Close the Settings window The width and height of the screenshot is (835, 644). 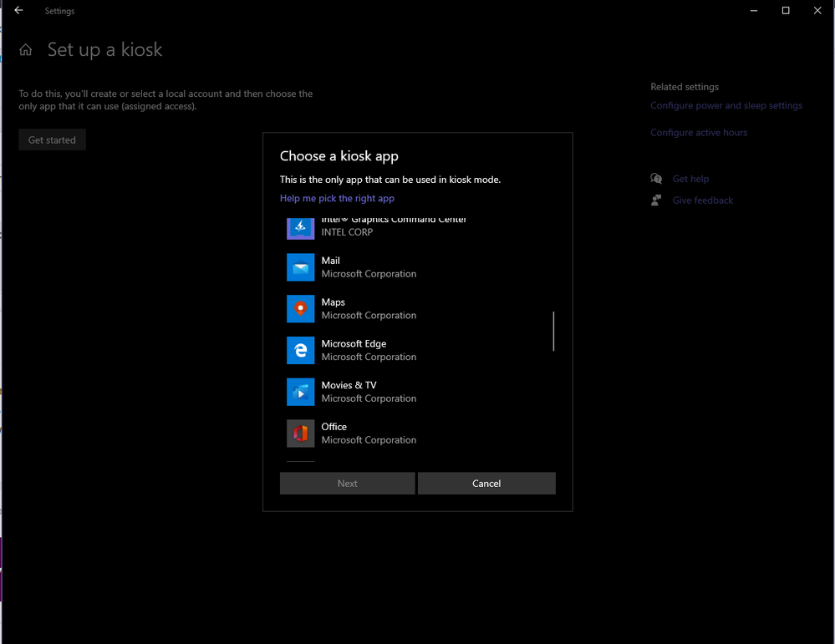coord(817,10)
